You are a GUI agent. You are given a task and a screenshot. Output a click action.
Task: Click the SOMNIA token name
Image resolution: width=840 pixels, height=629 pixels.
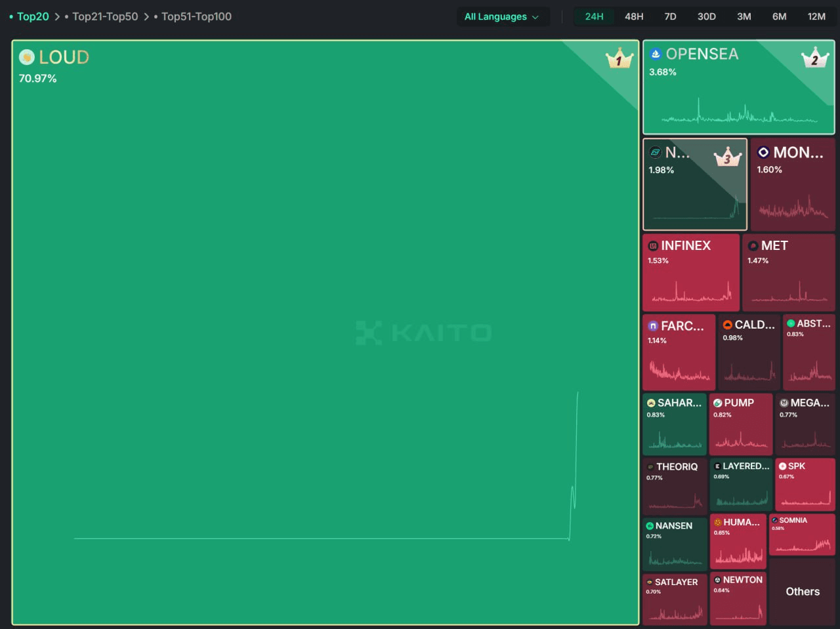793,520
